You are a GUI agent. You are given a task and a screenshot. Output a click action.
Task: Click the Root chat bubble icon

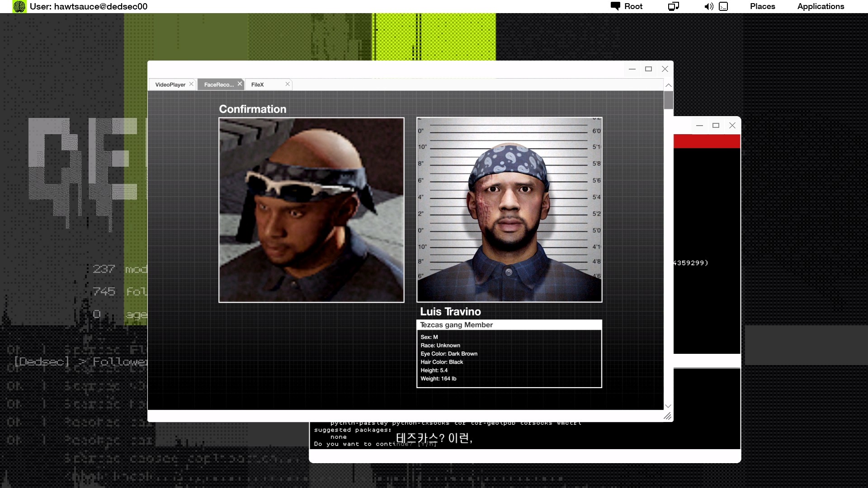pos(615,6)
